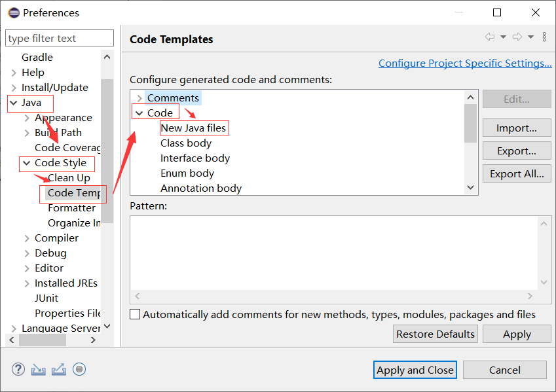Open the back history dropdown arrow

tap(503, 37)
